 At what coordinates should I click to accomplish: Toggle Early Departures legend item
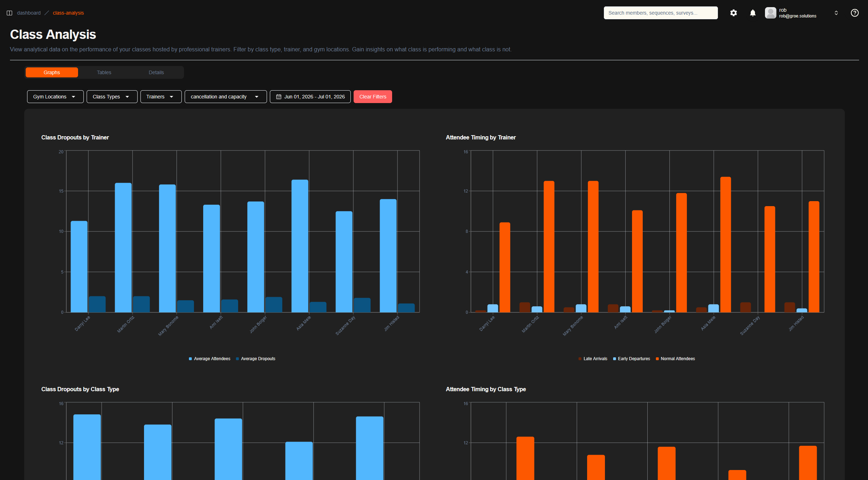coord(631,359)
